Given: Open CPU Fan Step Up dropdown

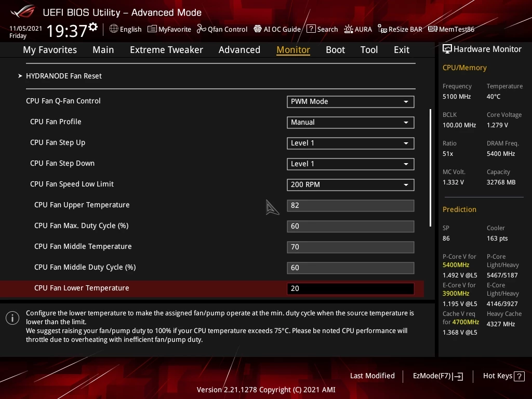Looking at the screenshot, I should point(351,143).
